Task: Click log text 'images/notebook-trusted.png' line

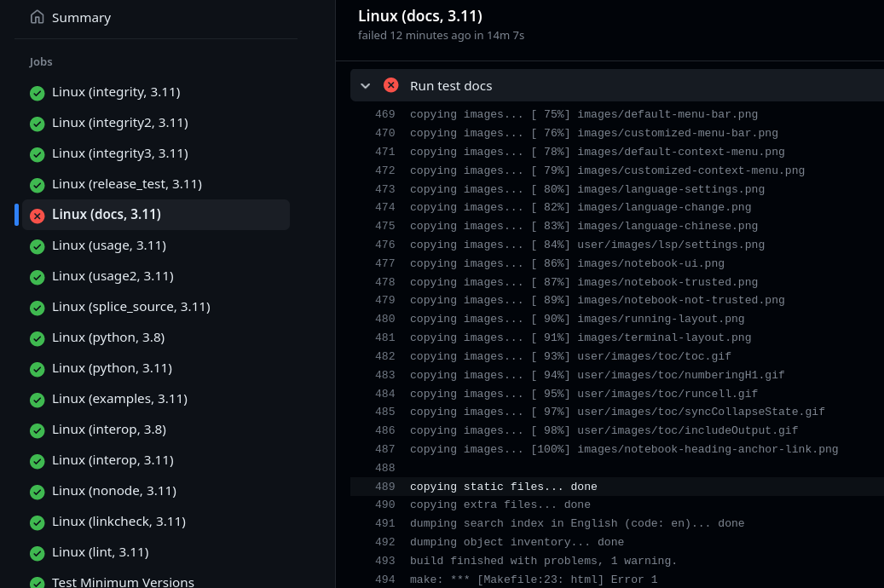Action: point(583,282)
